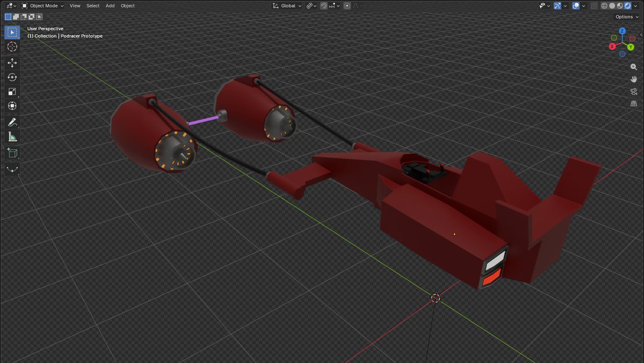Click the last tool icon below Add Cube

tap(12, 169)
